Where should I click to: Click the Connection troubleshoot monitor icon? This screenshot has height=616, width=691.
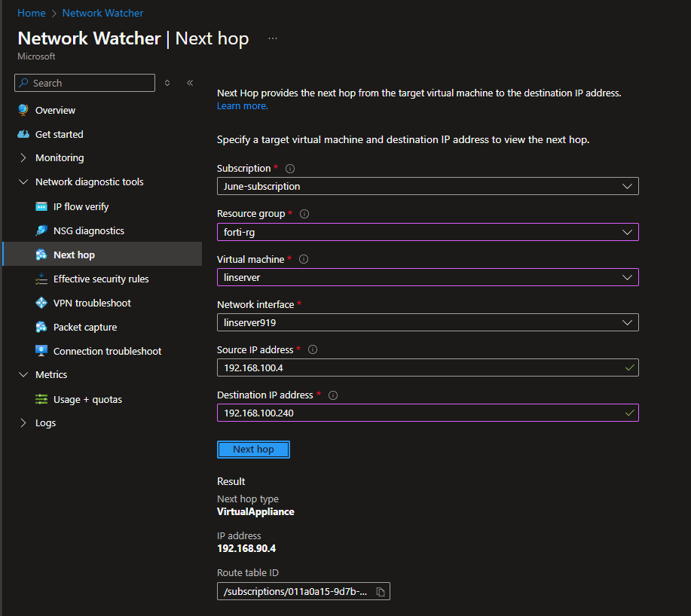[x=41, y=351]
